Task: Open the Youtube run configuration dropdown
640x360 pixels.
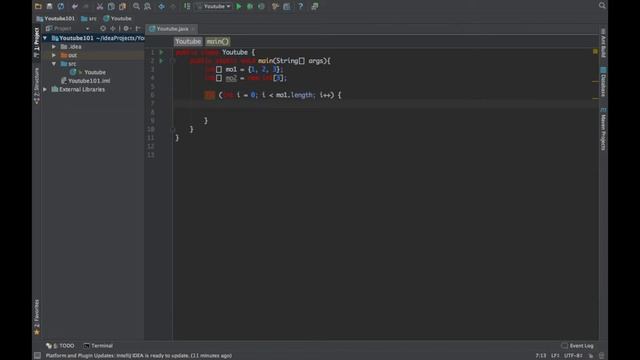Action: [x=214, y=6]
